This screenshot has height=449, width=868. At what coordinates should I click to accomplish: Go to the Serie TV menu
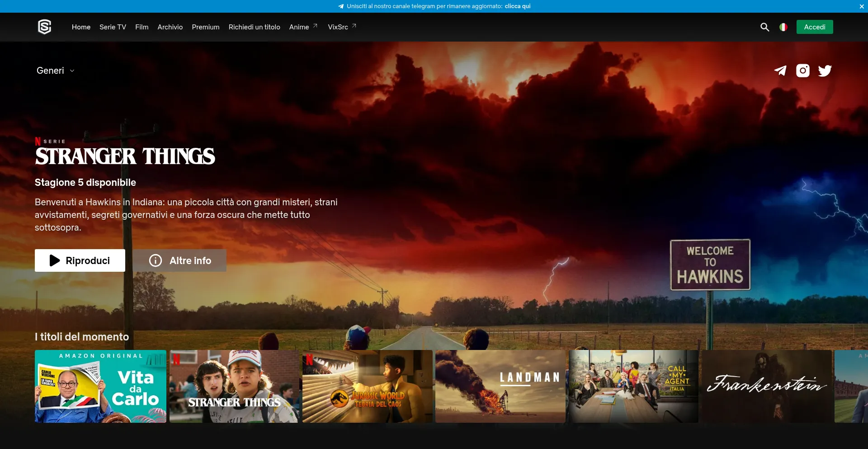(x=113, y=27)
